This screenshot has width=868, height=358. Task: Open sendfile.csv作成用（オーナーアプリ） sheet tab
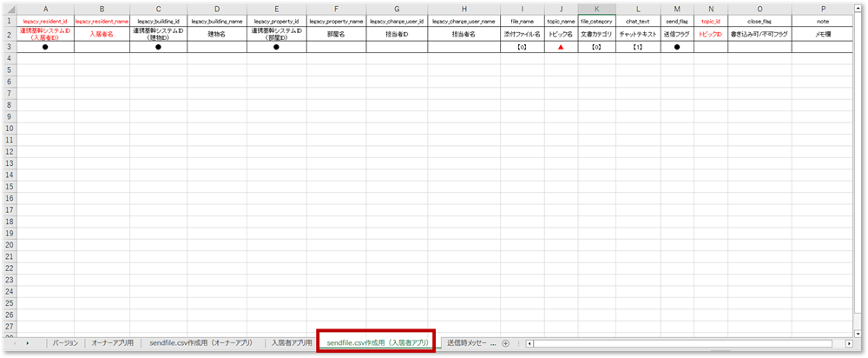pos(201,343)
